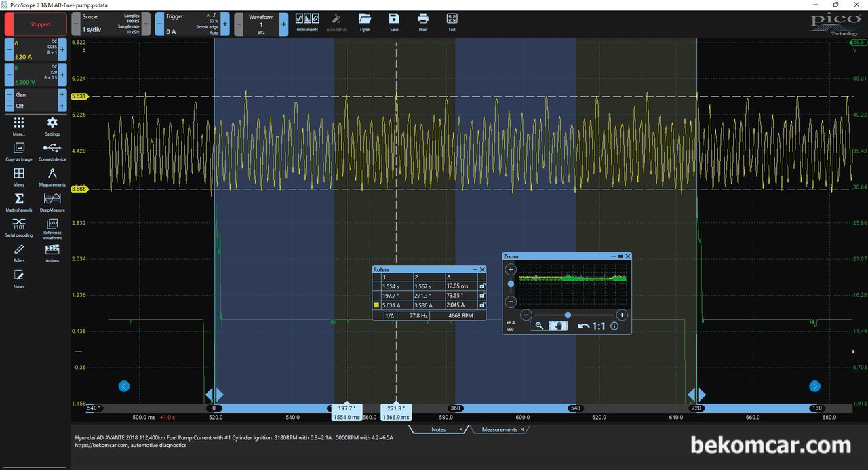Click the right blue navigation arrow on graph
Viewport: 868px width, 470px height.
point(814,386)
